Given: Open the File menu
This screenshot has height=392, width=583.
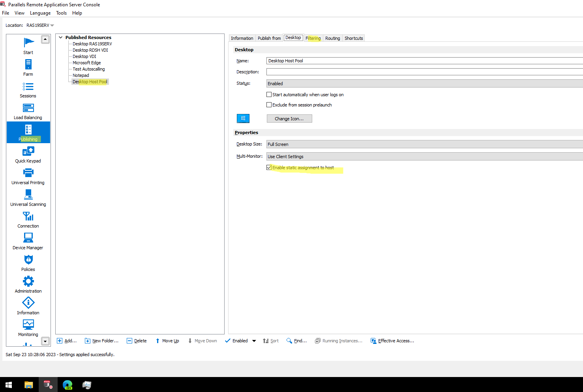Looking at the screenshot, I should tap(6, 13).
